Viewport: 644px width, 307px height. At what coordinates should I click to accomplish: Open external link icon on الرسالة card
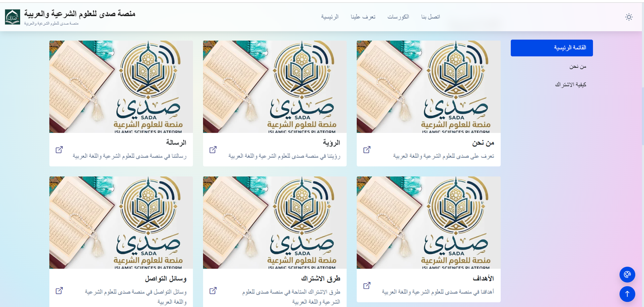pyautogui.click(x=59, y=150)
